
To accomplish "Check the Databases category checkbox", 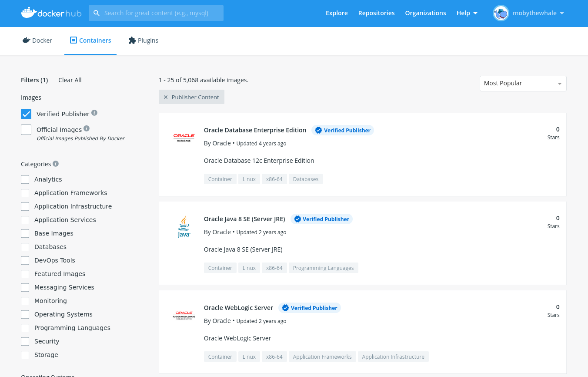I will coord(25,247).
